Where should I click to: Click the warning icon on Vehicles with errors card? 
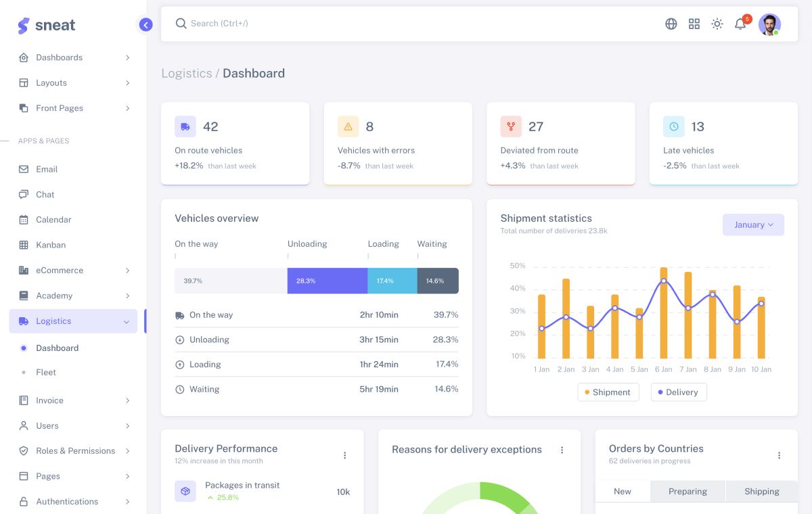pyautogui.click(x=348, y=126)
